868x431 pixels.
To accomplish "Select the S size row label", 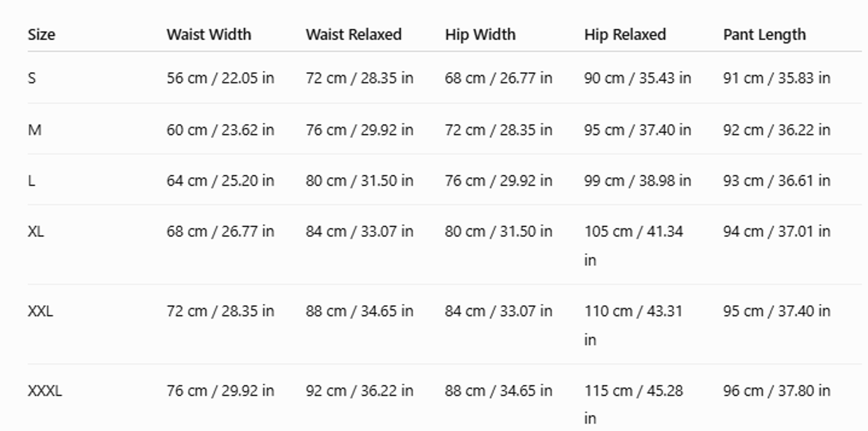I will pos(32,78).
